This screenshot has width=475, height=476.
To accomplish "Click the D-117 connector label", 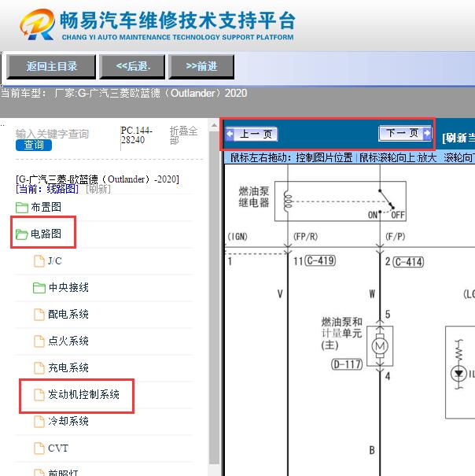I will coord(347,364).
